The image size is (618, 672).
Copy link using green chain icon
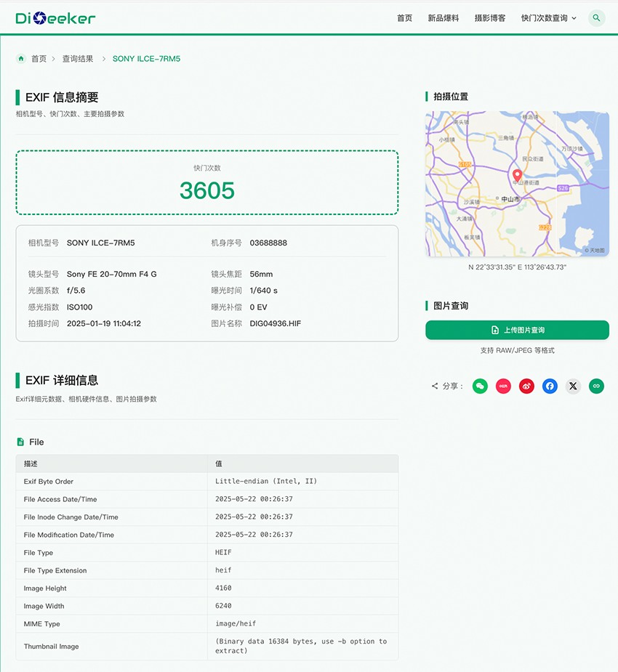(596, 386)
